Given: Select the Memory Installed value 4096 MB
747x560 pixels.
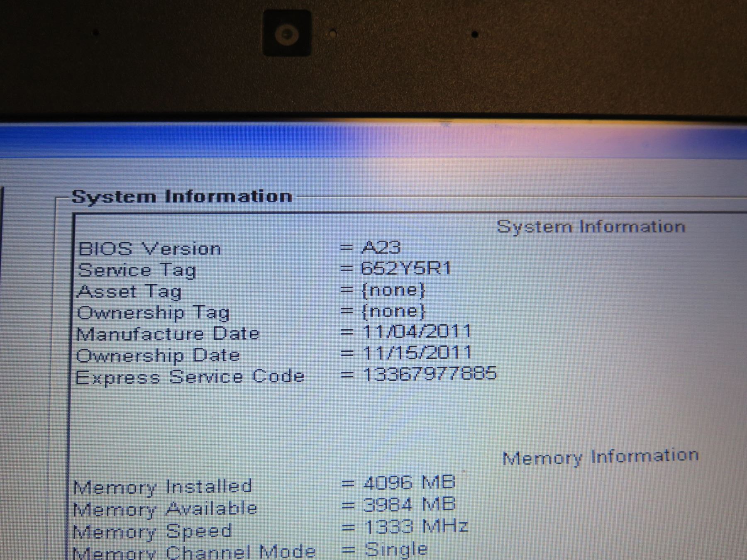Looking at the screenshot, I should click(x=409, y=482).
